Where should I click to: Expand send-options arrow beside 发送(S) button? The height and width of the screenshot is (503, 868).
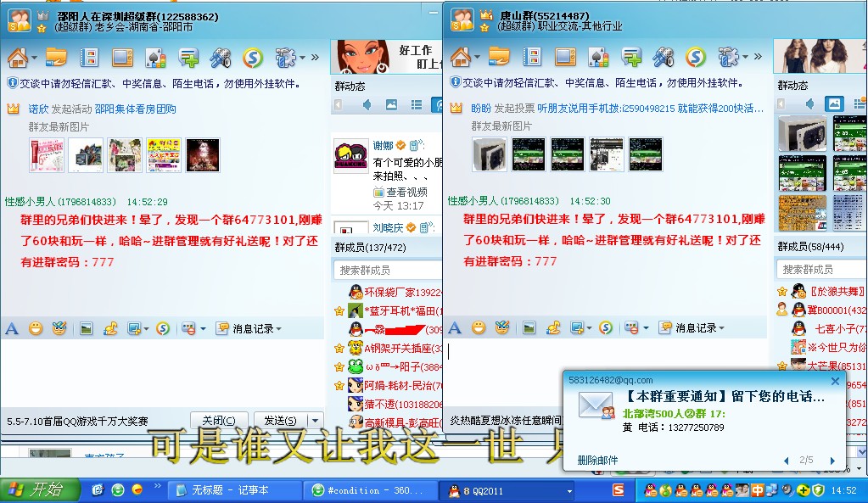click(x=315, y=421)
